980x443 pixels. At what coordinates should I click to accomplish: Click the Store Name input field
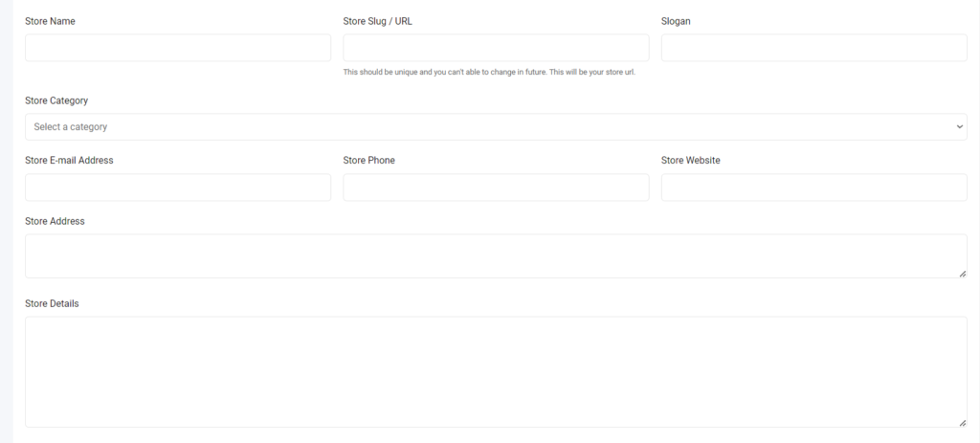pyautogui.click(x=177, y=48)
